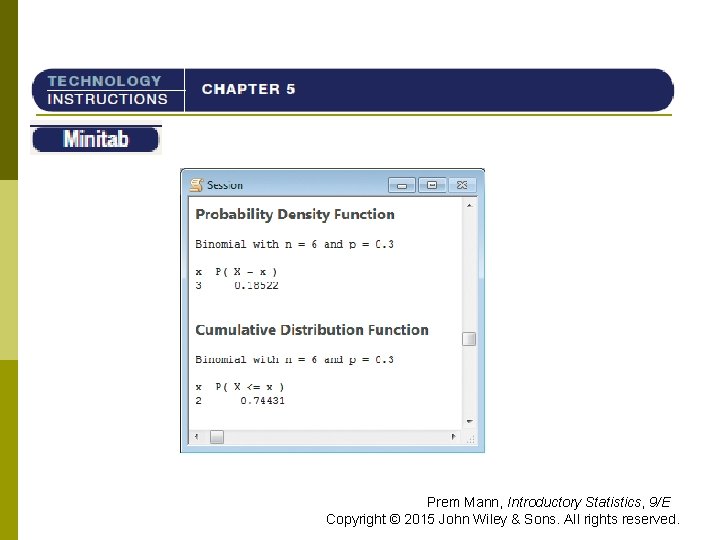Screen dimensions: 720x540
Task: Click the vertical scrollbar down arrow
Action: click(469, 421)
